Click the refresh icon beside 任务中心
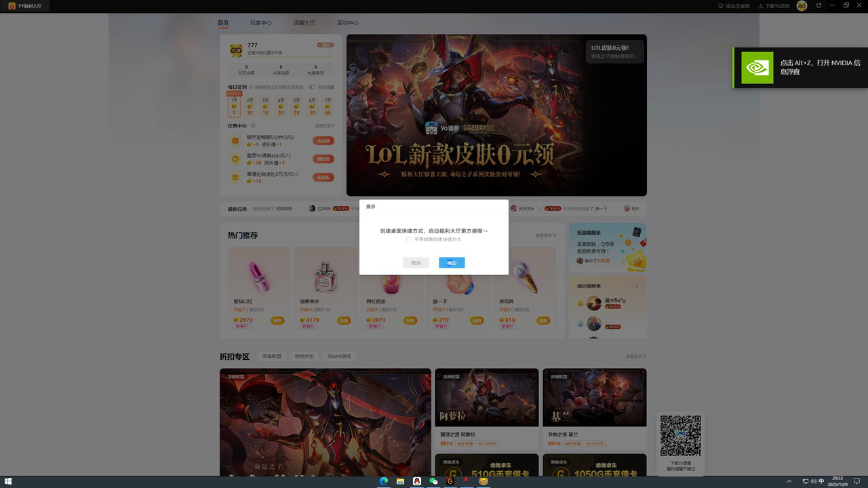This screenshot has width=868, height=488. (253, 125)
